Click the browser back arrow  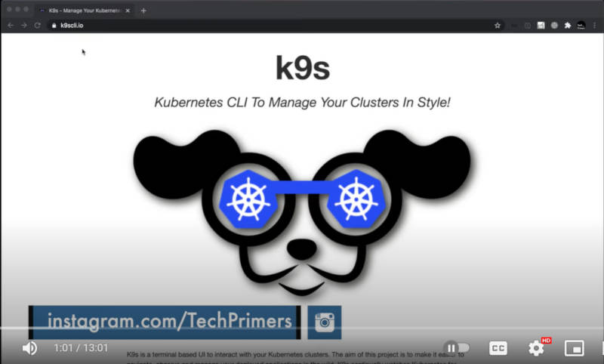coord(11,26)
